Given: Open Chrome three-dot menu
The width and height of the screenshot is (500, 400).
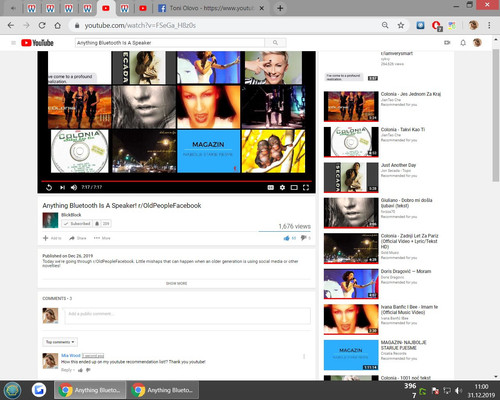Looking at the screenshot, I should 489,25.
